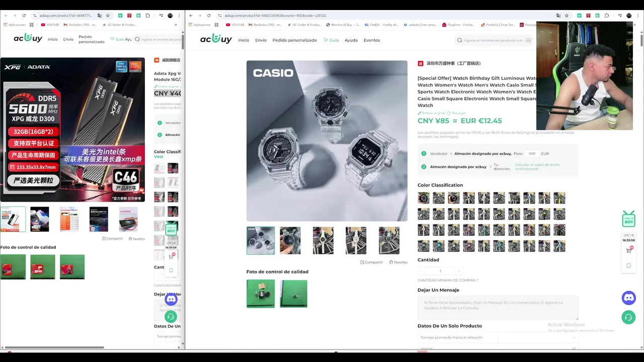Click the bookmark star in the left window
This screenshot has width=644, height=362.
108,16
